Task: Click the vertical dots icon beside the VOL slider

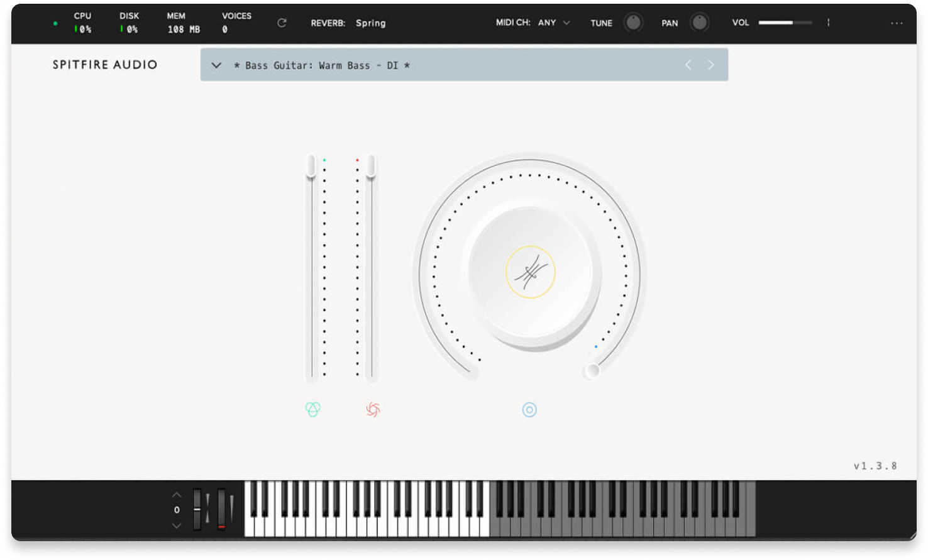Action: pos(828,23)
